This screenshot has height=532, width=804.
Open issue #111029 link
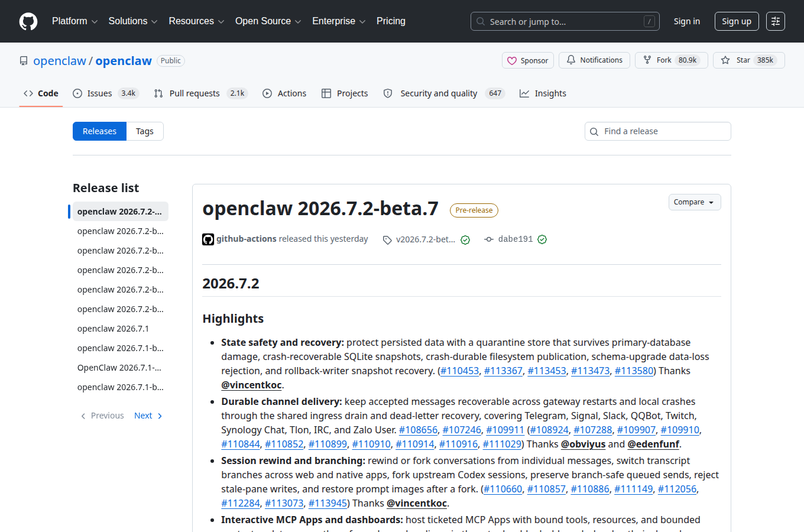502,444
